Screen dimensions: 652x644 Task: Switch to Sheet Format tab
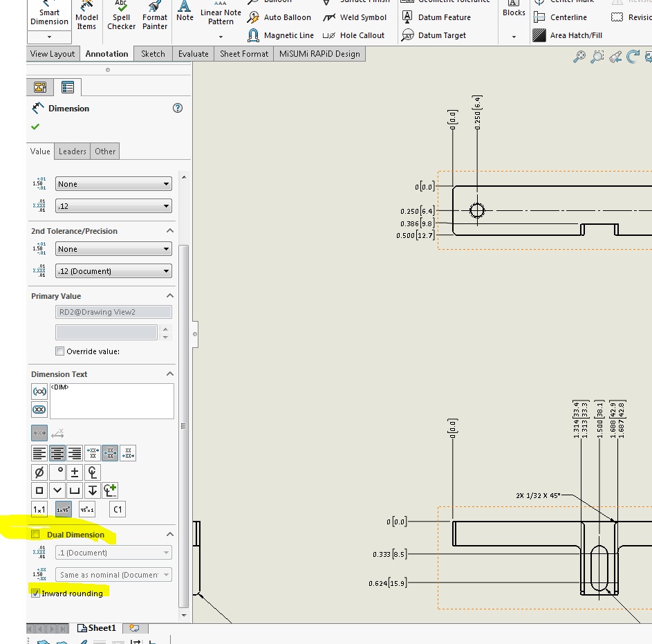[243, 54]
